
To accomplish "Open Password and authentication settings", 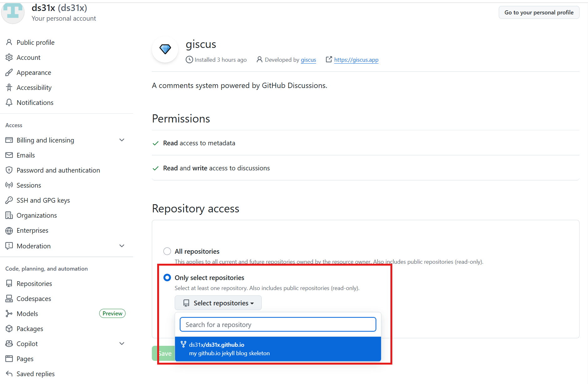I will point(58,170).
